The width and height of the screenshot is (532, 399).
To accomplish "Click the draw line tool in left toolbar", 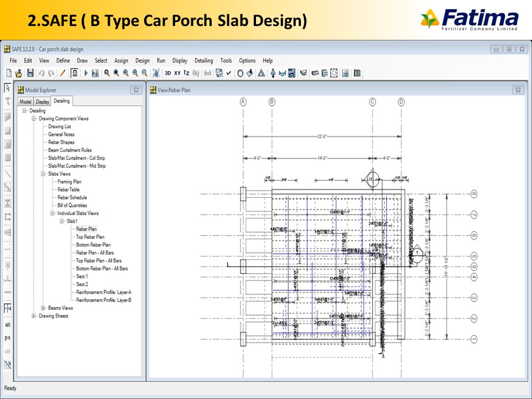I will tap(7, 173).
